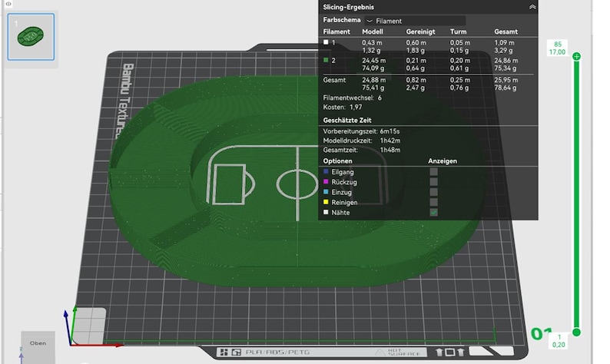The width and height of the screenshot is (610, 364).
Task: Click the Geschätzte Zeit heading
Action: pos(347,120)
